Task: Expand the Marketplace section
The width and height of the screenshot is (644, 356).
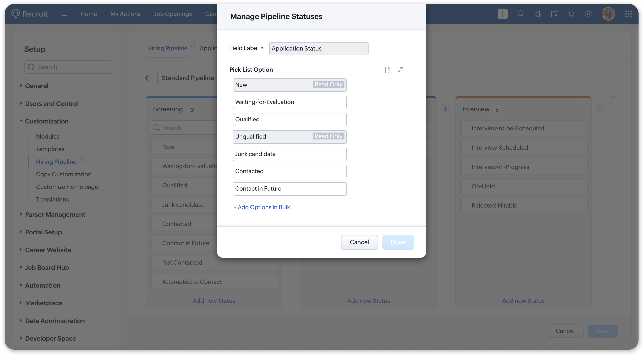Action: pyautogui.click(x=21, y=303)
